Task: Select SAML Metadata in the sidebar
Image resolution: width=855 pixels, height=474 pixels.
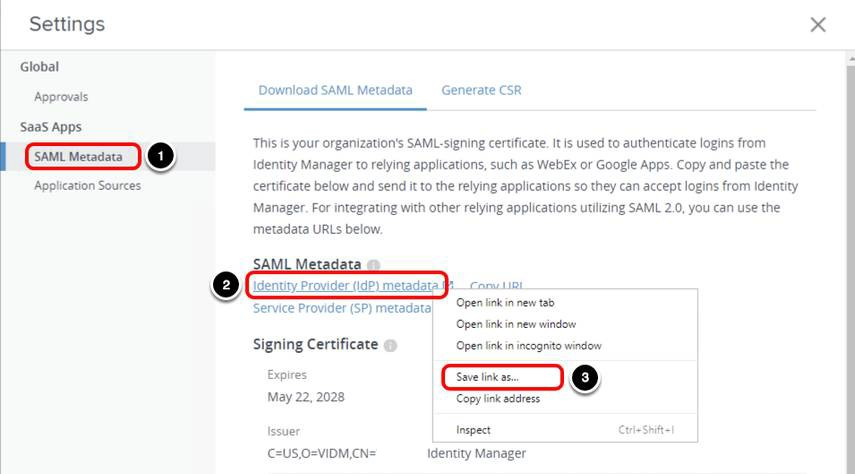Action: (x=78, y=156)
